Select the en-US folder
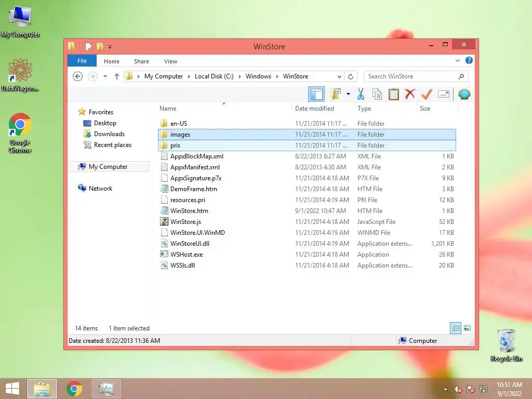Screen dimensions: 532x399 (307, 124)
